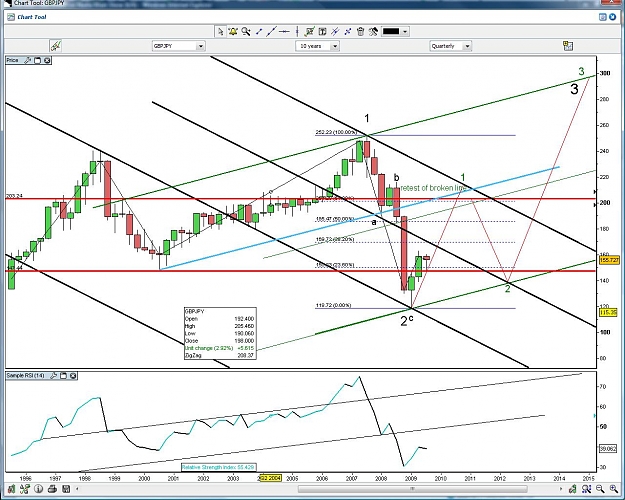625x500 pixels.
Task: Close the Price panel
Action: (47, 60)
